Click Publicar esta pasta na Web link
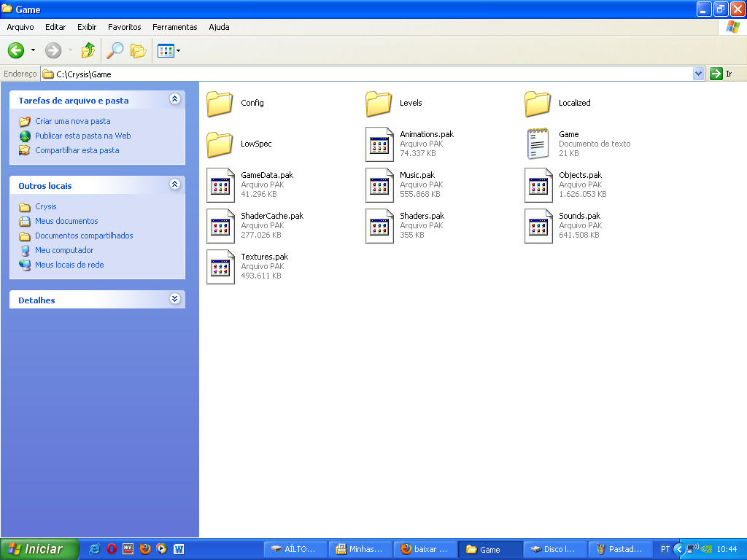Screen dimensions: 747x560 click(83, 136)
